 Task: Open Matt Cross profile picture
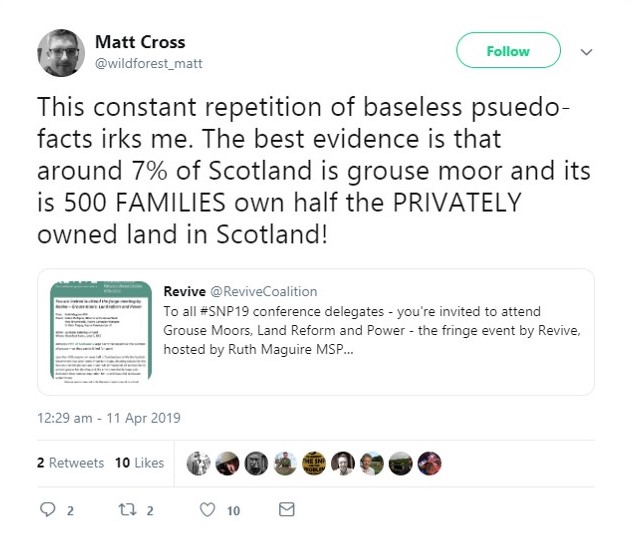pos(61,53)
